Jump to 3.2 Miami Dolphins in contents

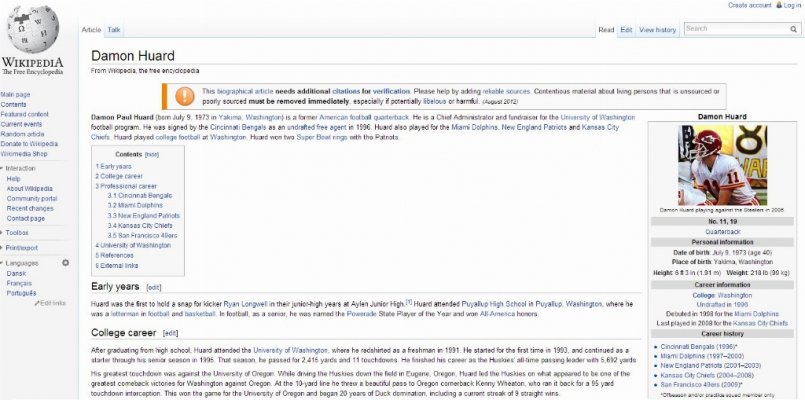135,205
